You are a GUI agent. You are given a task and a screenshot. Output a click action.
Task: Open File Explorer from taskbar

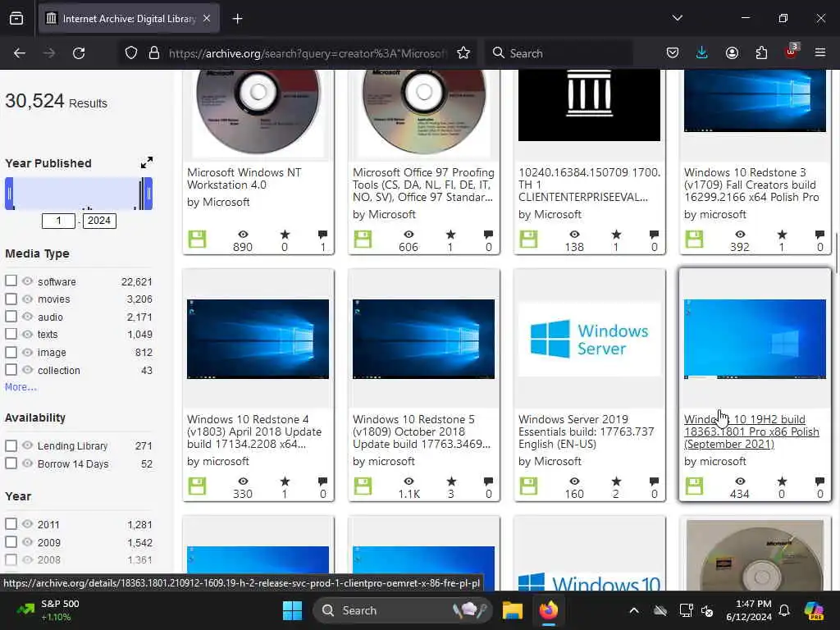point(512,610)
